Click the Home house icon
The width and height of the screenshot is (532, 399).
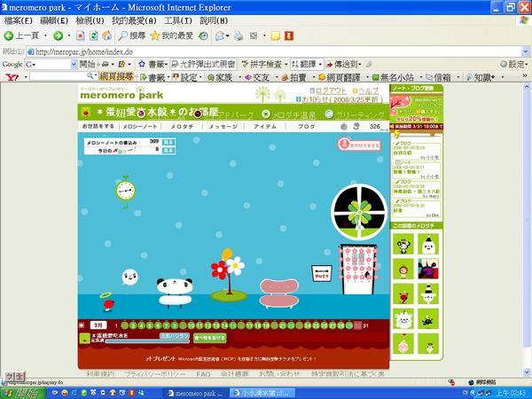tap(107, 35)
